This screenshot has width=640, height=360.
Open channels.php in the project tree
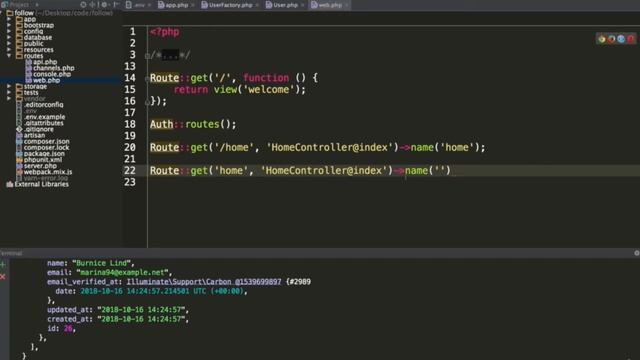point(54,68)
